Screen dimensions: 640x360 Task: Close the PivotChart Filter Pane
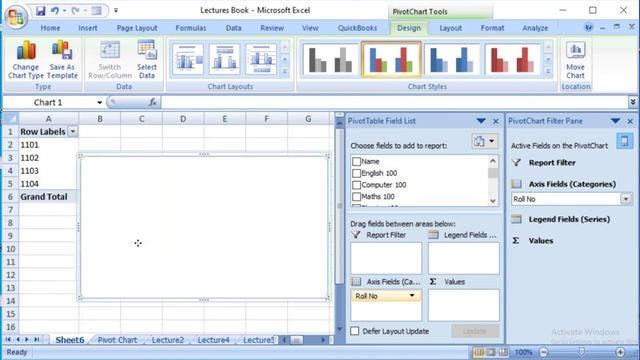tap(630, 121)
